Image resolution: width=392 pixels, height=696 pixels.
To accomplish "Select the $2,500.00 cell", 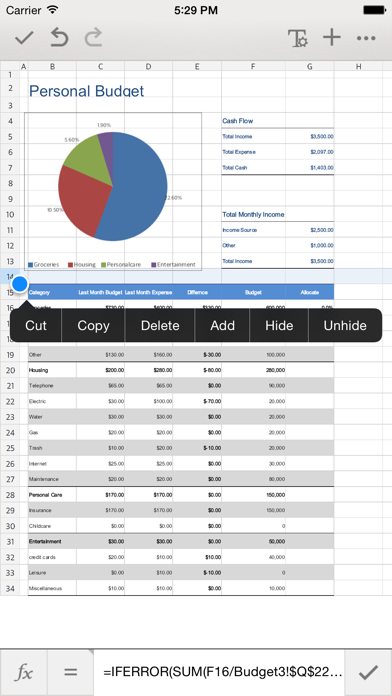I will pyautogui.click(x=322, y=230).
